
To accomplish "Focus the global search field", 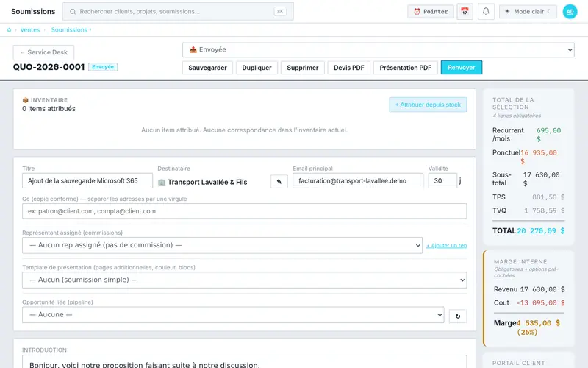I will click(178, 12).
